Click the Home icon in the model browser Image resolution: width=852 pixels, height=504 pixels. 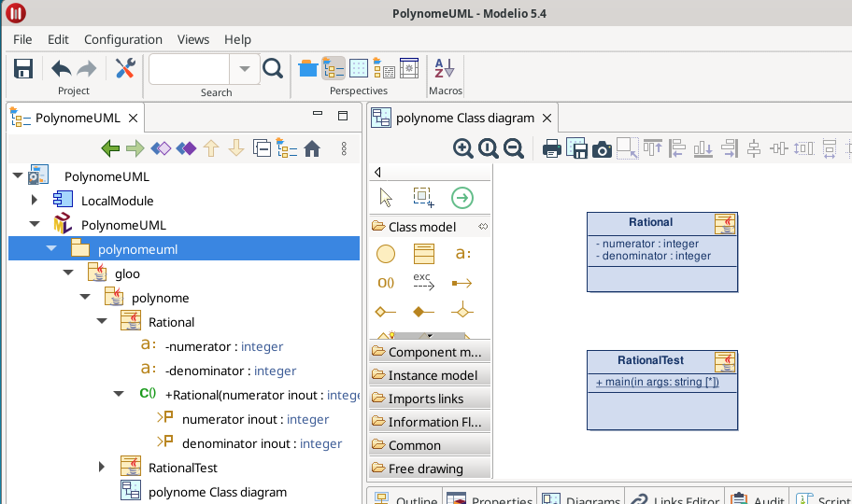coord(312,148)
